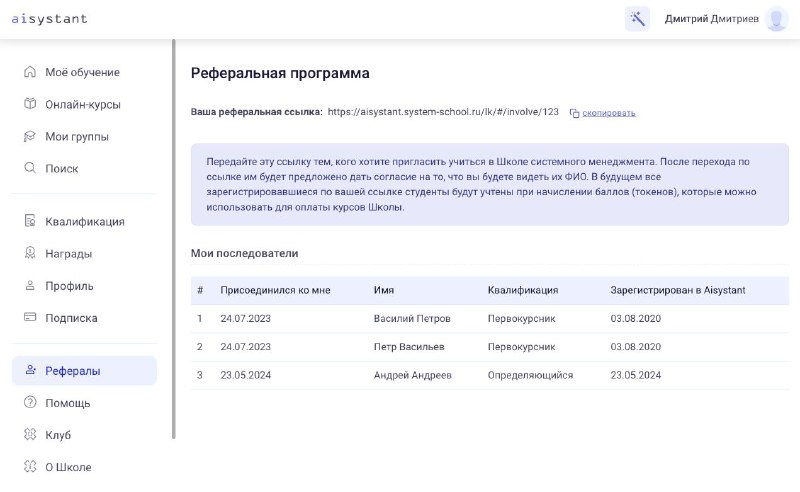Click the aisystant logo

pos(49,19)
